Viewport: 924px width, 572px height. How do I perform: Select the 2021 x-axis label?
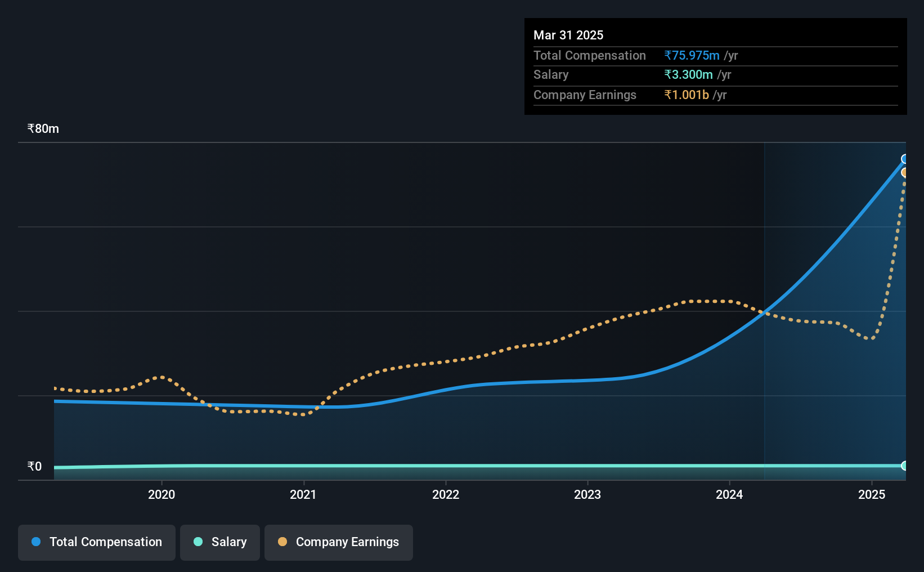(303, 494)
